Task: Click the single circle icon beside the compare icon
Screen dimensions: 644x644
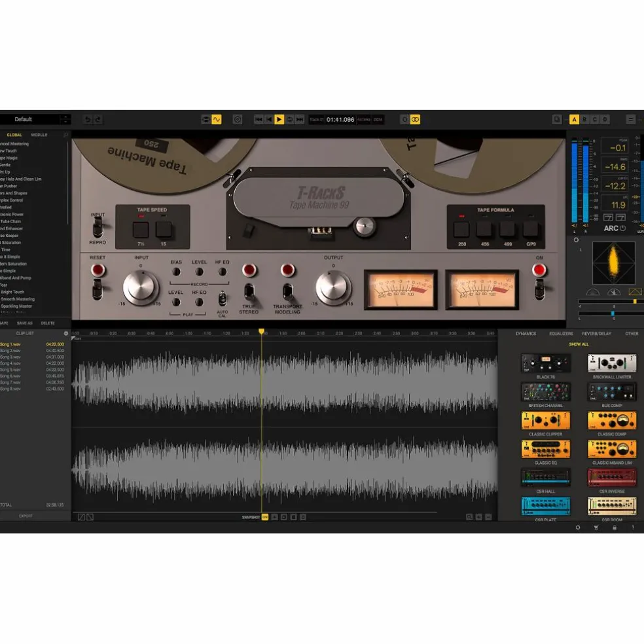Action: point(404,120)
